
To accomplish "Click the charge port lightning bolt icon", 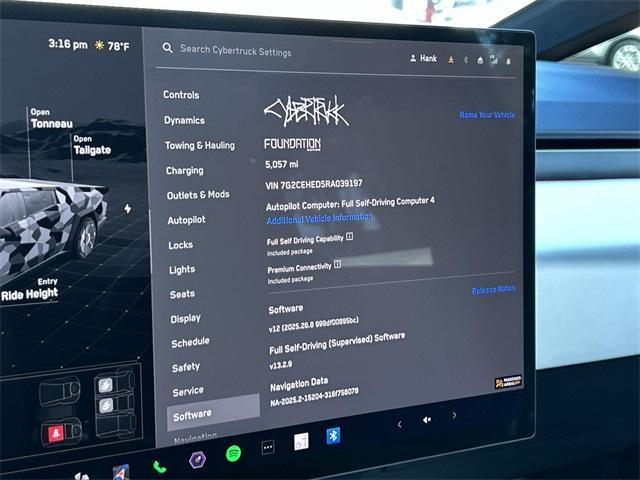I will click(127, 209).
